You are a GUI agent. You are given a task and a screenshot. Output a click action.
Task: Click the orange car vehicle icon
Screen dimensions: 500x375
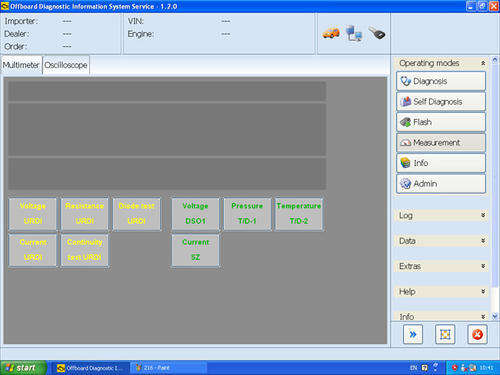[x=331, y=33]
